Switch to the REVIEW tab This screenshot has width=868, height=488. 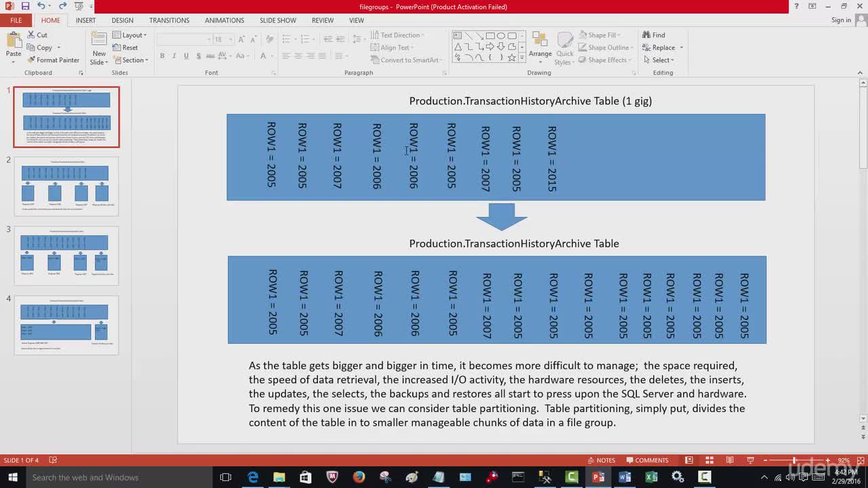pos(323,20)
